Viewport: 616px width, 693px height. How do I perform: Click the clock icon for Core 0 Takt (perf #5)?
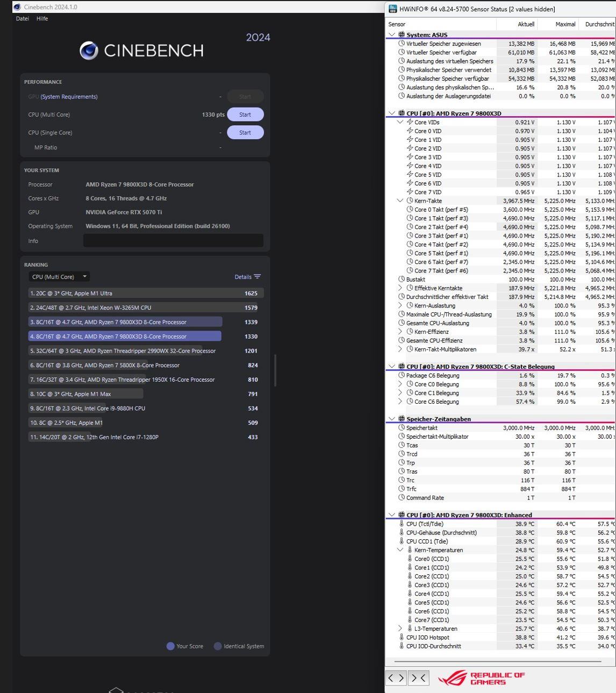pyautogui.click(x=410, y=210)
